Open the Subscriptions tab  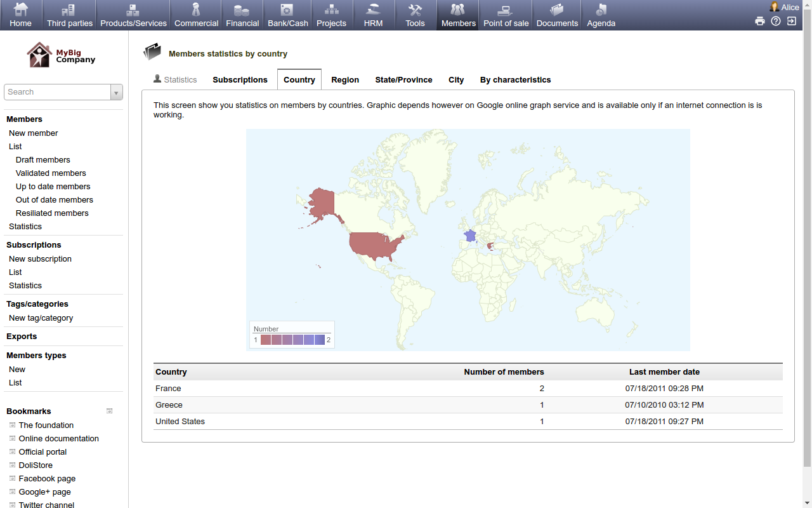coord(240,80)
